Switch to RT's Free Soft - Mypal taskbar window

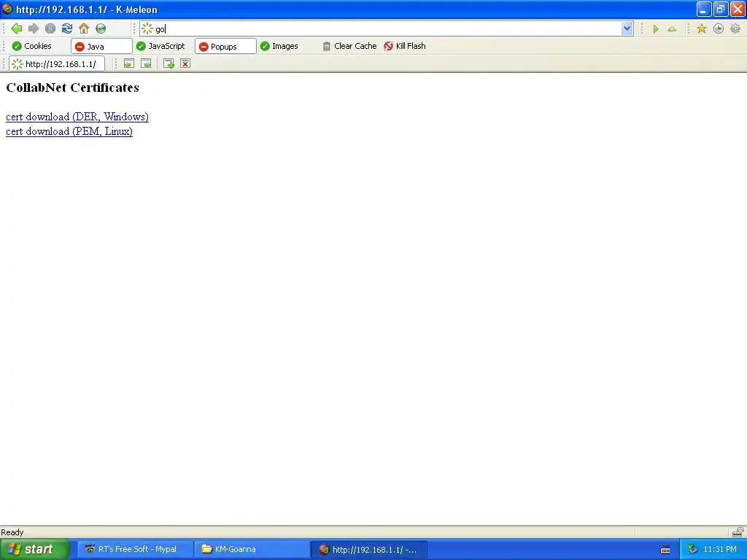click(135, 549)
